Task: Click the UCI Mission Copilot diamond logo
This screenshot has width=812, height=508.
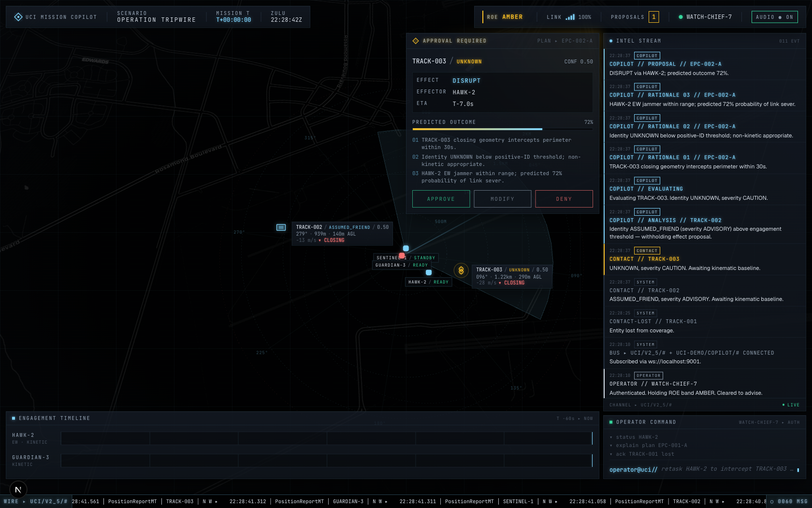Action: (18, 17)
